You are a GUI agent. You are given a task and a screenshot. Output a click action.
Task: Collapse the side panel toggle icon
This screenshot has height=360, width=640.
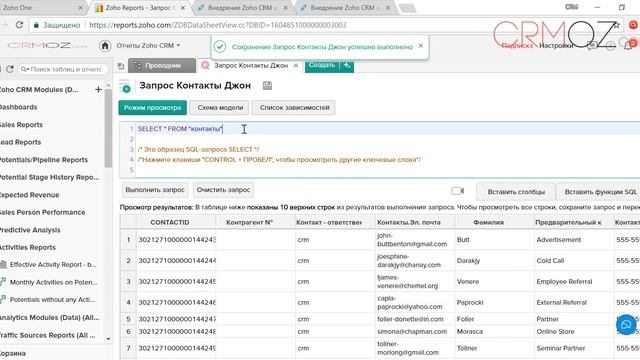pos(121,66)
